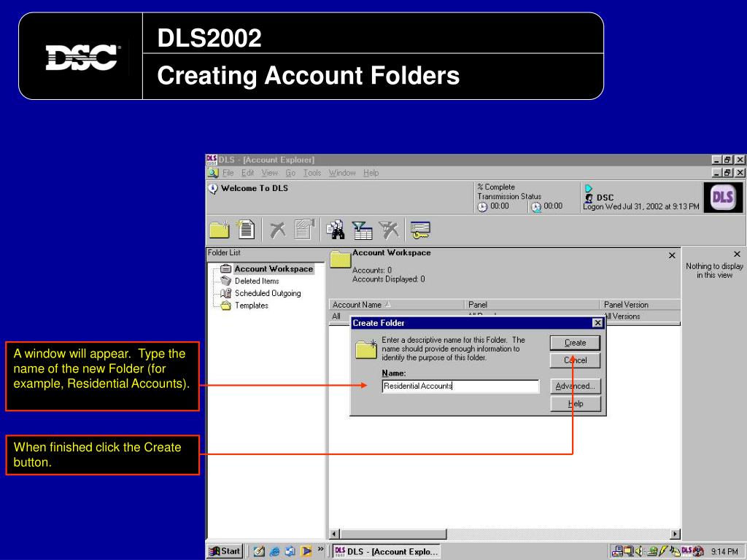Click the binoculars Find toolbar icon
The image size is (747, 560).
click(336, 230)
